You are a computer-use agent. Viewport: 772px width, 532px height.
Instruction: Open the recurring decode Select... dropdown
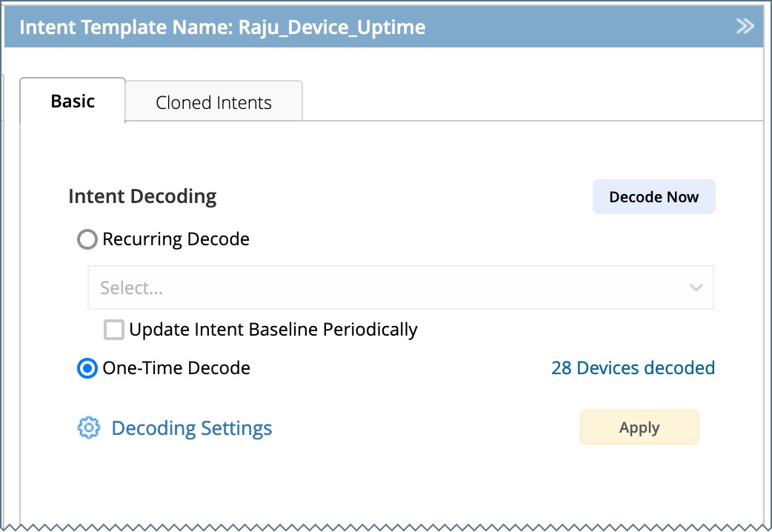[x=400, y=287]
